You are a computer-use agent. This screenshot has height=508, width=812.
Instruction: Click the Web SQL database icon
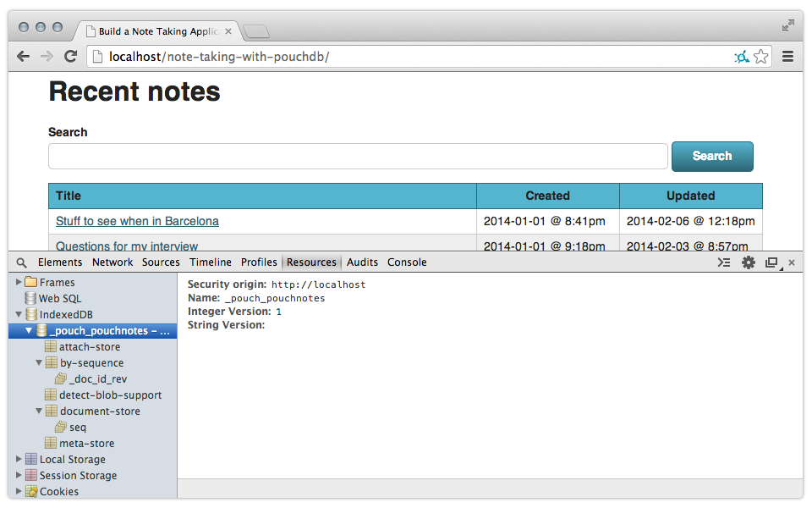click(x=30, y=298)
